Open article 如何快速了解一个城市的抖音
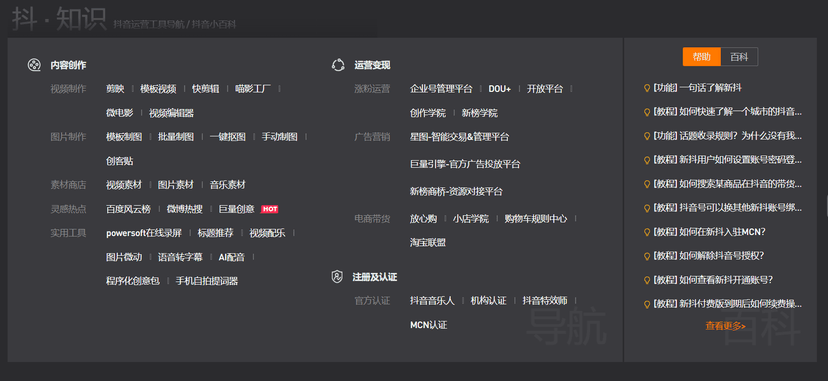 pyautogui.click(x=728, y=112)
